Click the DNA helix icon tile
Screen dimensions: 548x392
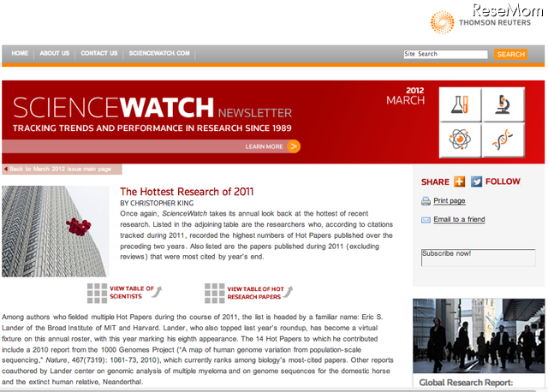pyautogui.click(x=503, y=140)
